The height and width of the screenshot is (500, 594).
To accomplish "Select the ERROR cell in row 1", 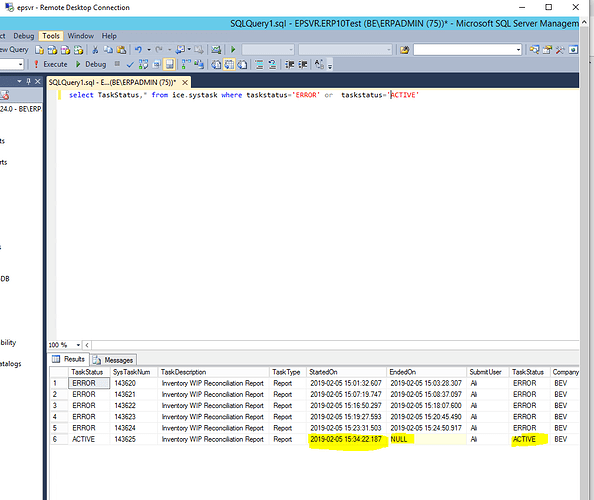I will point(89,383).
